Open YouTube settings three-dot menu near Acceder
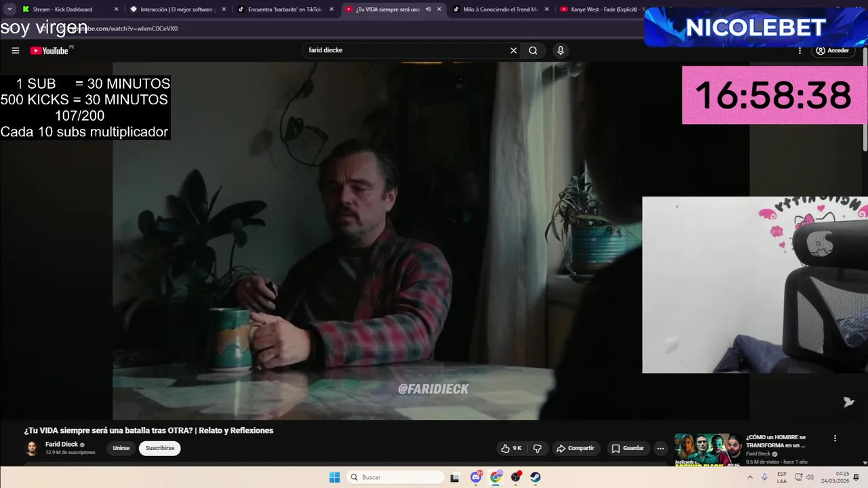 800,51
